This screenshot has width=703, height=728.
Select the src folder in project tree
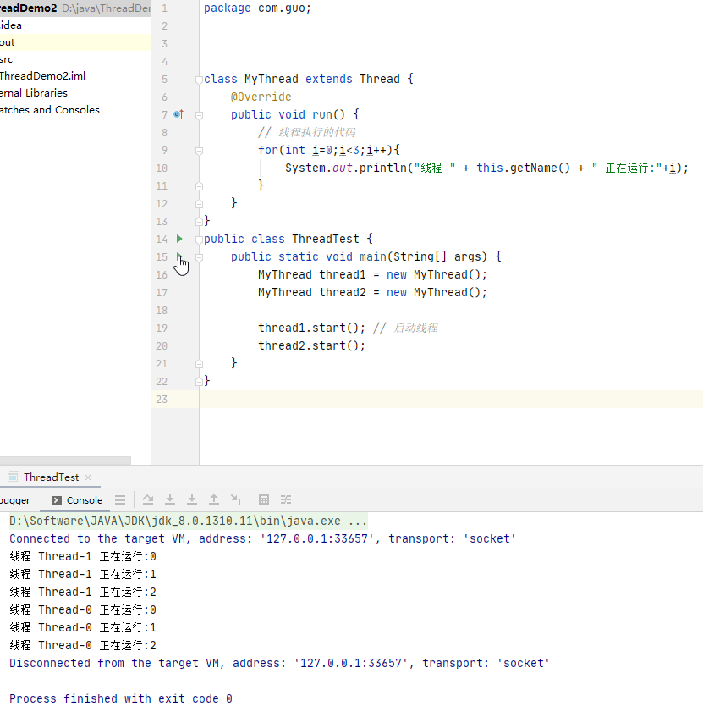[x=6, y=59]
